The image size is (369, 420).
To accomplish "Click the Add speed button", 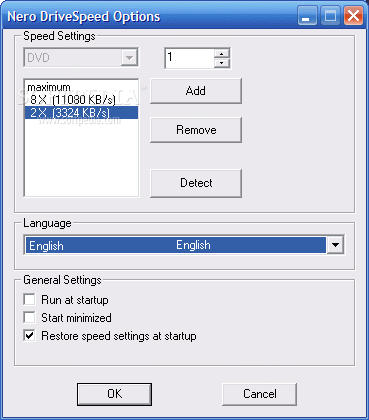I will [x=196, y=91].
